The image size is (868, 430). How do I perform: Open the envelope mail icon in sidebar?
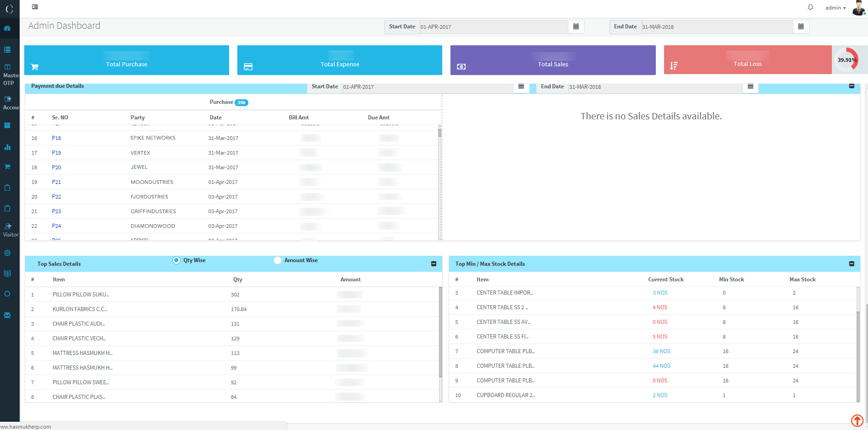pos(7,315)
